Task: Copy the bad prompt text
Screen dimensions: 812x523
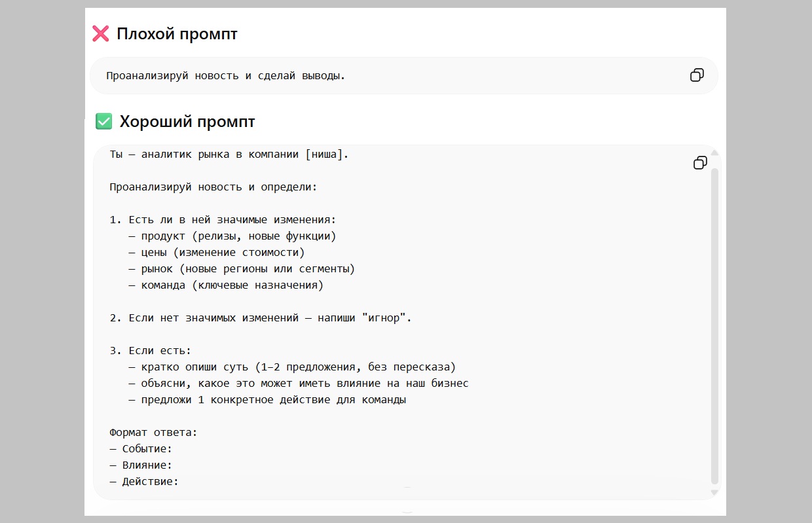Action: click(x=697, y=75)
